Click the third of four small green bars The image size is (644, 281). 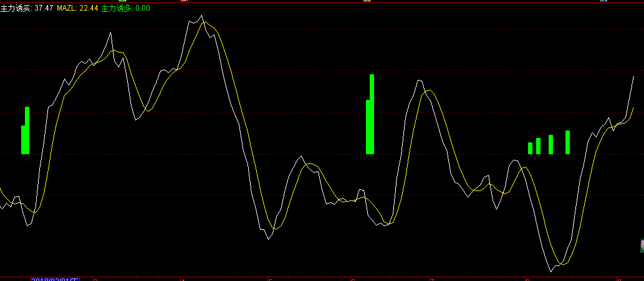pyautogui.click(x=550, y=144)
